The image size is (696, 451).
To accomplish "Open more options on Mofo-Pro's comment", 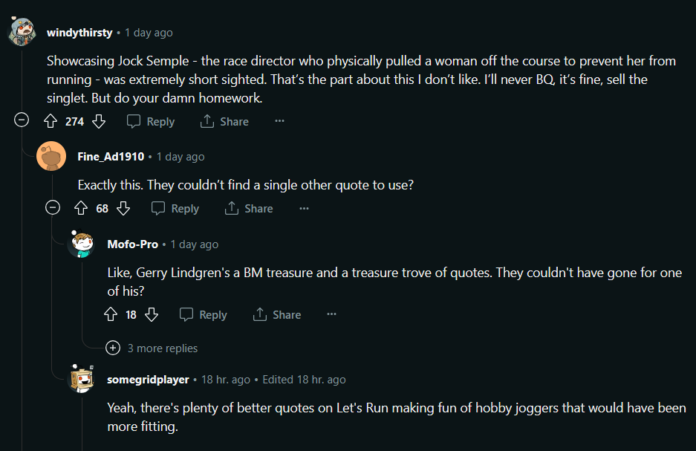I will (331, 314).
